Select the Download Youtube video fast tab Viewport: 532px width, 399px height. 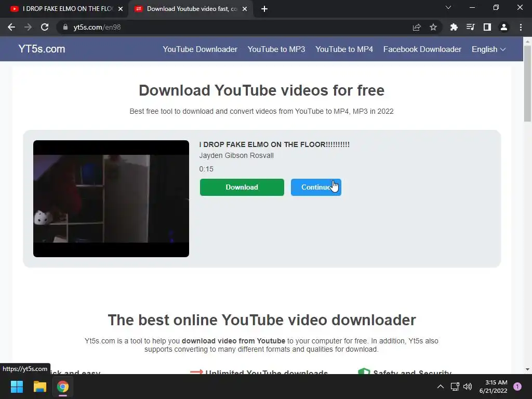click(192, 9)
